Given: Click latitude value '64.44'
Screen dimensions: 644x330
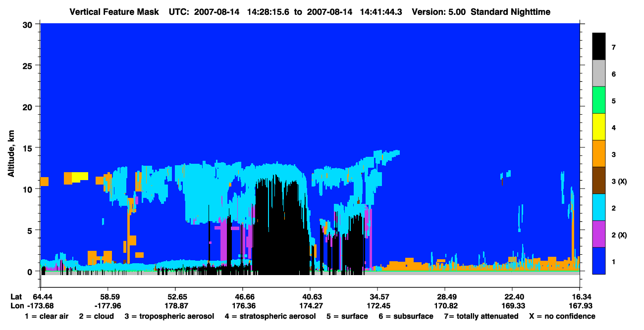Looking at the screenshot, I should pos(40,296).
